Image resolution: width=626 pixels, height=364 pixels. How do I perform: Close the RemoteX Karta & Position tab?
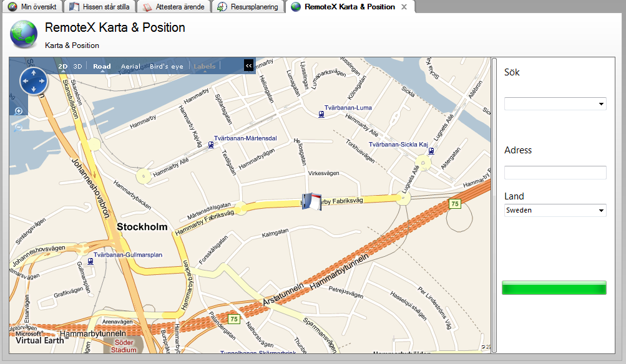pos(404,7)
